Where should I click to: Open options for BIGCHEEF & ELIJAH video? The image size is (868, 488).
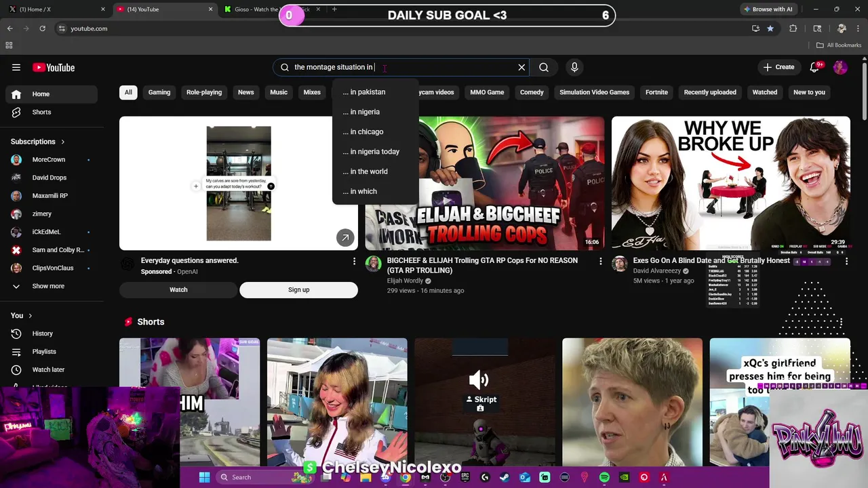pyautogui.click(x=600, y=261)
